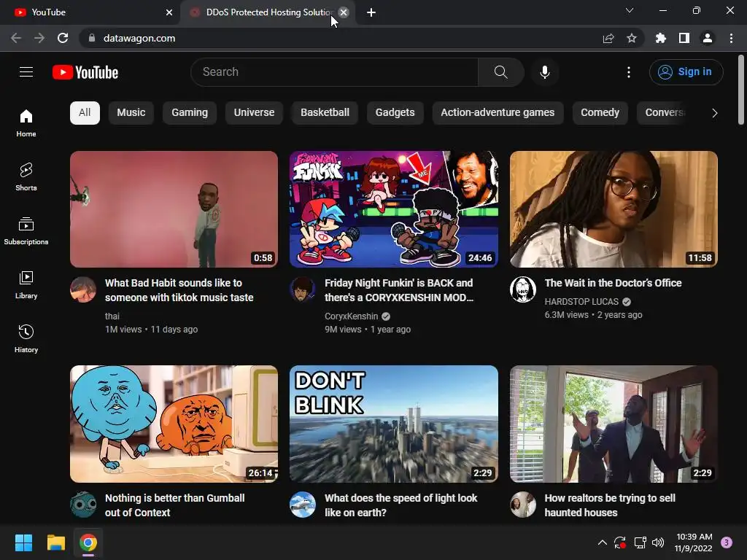Open History in sidebar
747x560 pixels.
pos(26,338)
